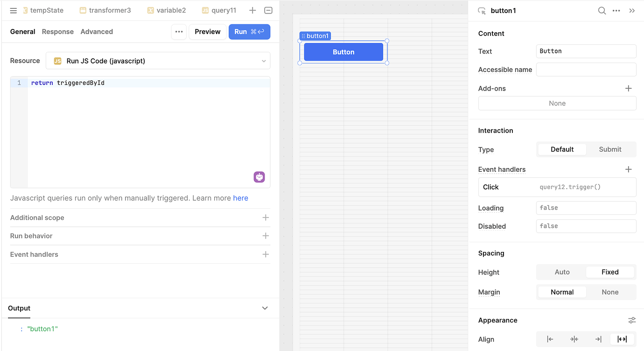Open the AI assistant icon in code editor
The image size is (644, 351).
(x=259, y=177)
